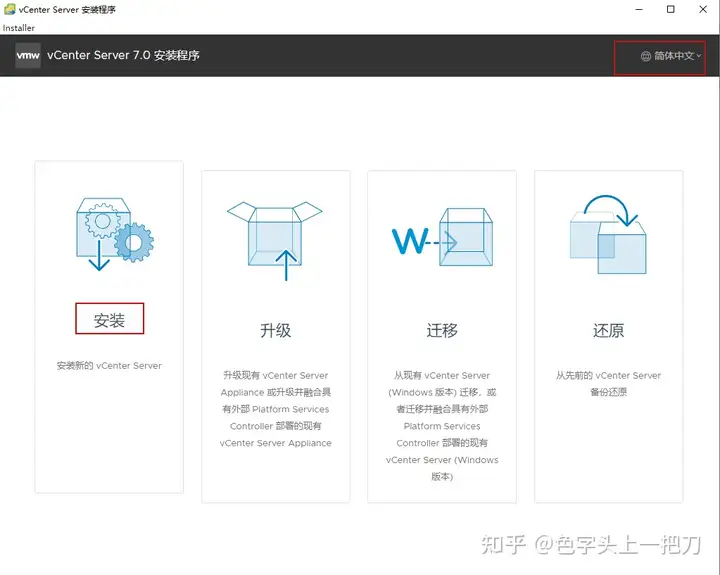
Task: Open the Installer menu
Action: pyautogui.click(x=18, y=28)
